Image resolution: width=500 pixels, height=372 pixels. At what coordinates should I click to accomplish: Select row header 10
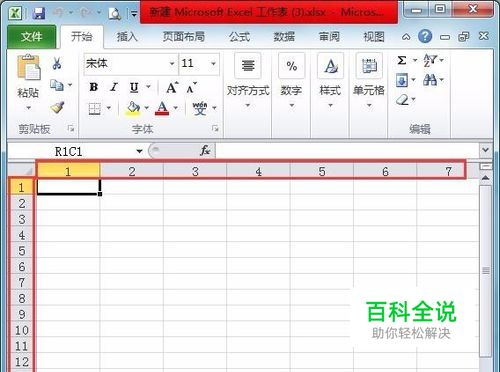[x=22, y=330]
